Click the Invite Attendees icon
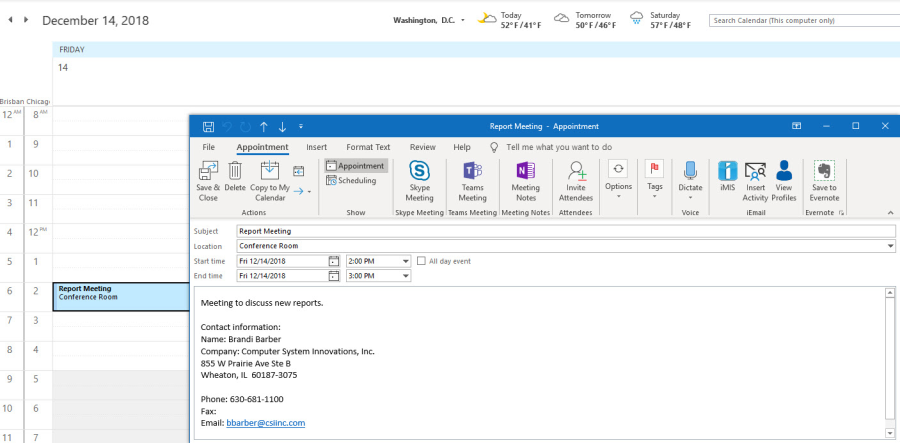Screen dimensions: 900x443 [576, 172]
